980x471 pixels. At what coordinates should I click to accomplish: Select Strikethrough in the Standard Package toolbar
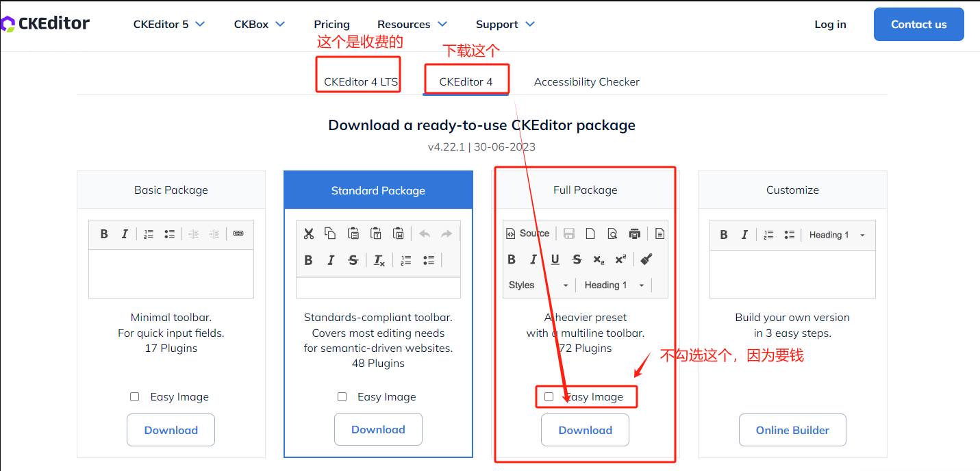(352, 260)
